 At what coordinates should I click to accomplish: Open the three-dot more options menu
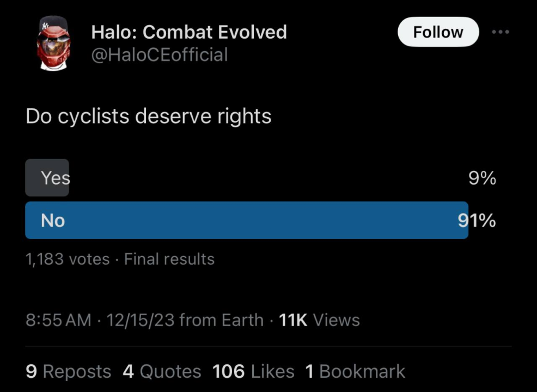[x=500, y=32]
